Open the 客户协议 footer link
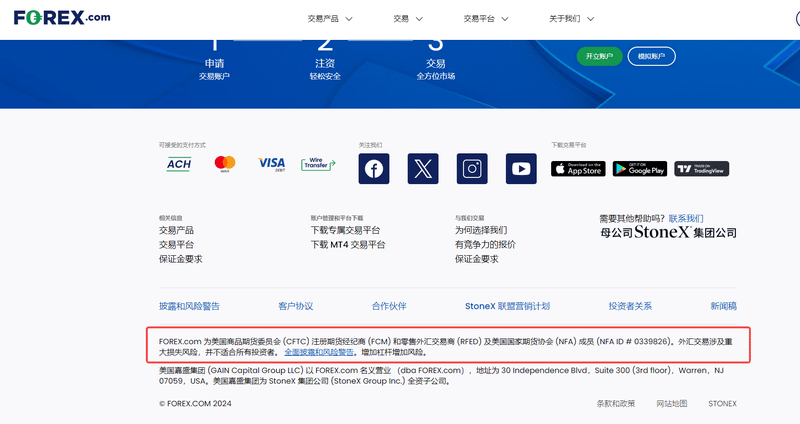The image size is (800, 424). tap(295, 306)
